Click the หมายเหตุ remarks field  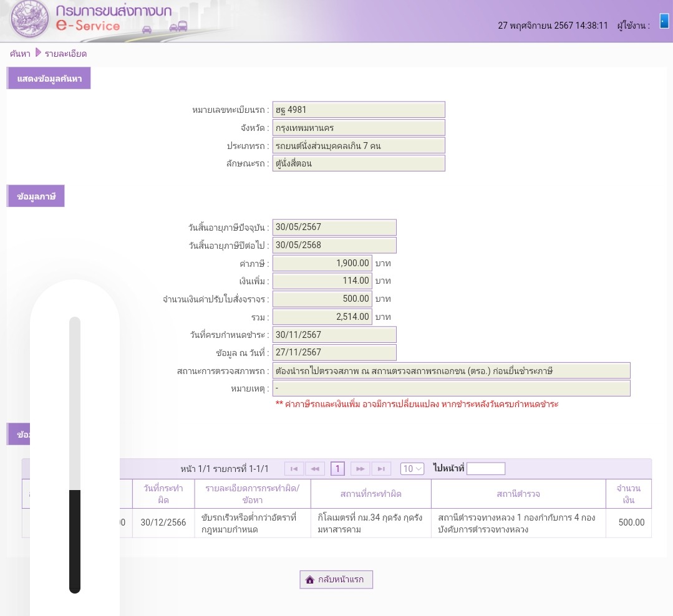click(452, 388)
